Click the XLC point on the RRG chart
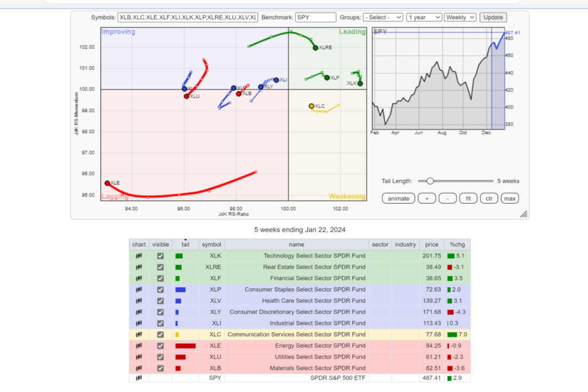 click(311, 106)
